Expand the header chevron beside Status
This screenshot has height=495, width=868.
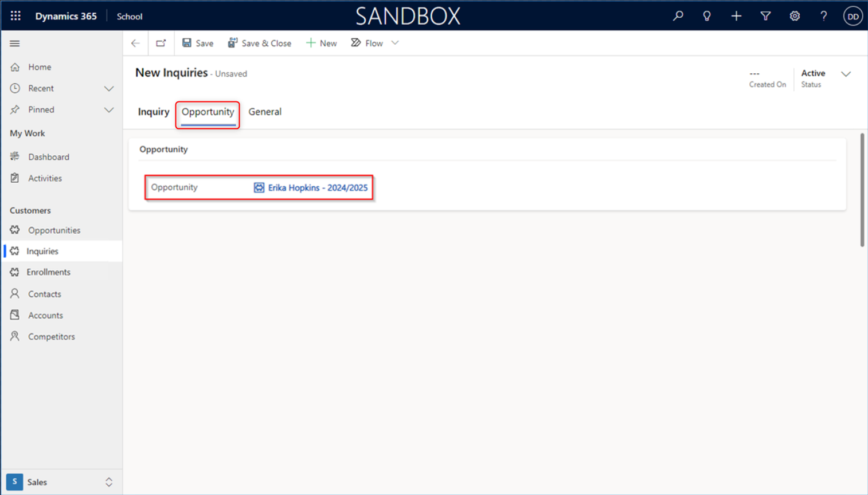pyautogui.click(x=846, y=74)
